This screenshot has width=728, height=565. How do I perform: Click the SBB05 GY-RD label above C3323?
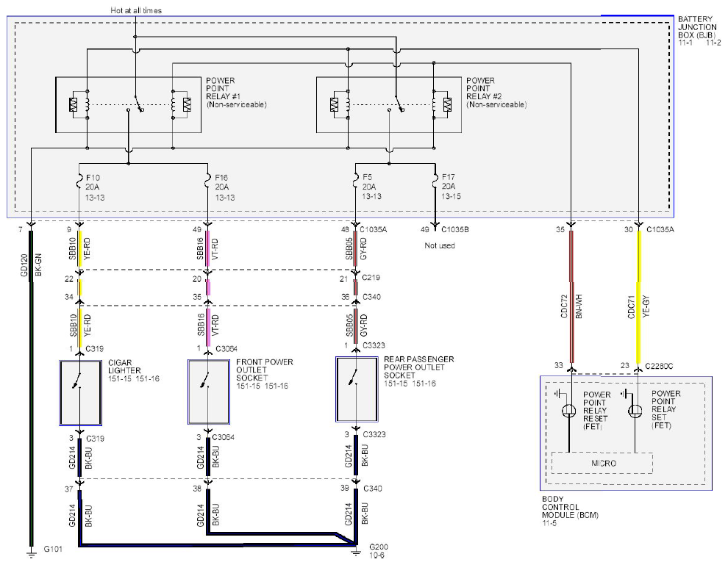pos(357,325)
